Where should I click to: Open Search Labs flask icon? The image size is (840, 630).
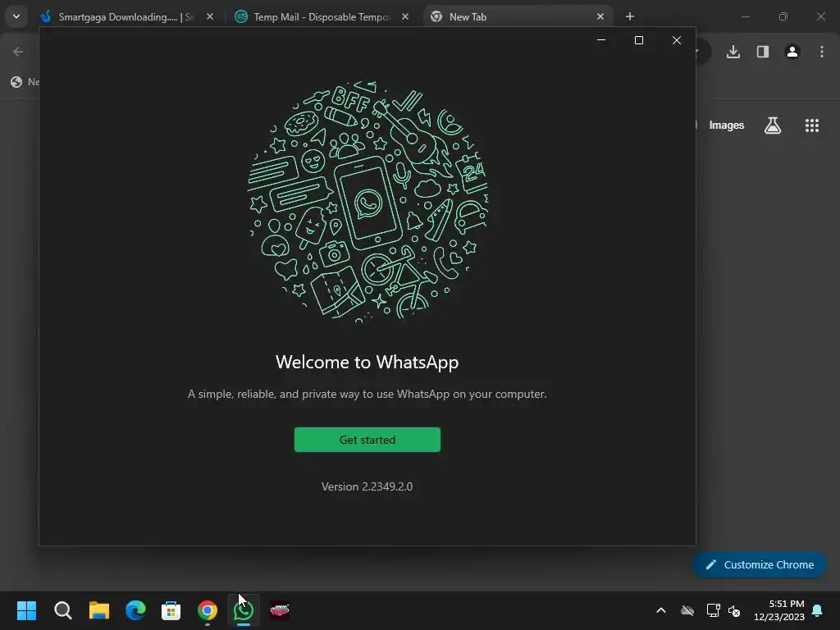tap(773, 126)
